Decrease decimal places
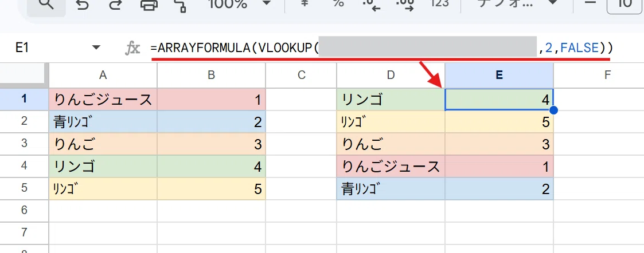644x253 pixels. point(372,5)
